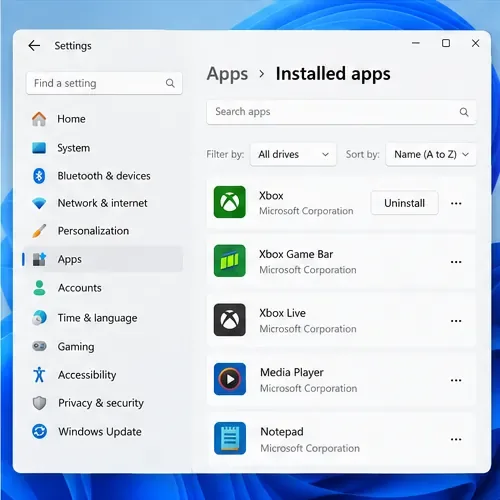Select the Notepad name text
Screen dimensions: 500x500
[x=282, y=432]
